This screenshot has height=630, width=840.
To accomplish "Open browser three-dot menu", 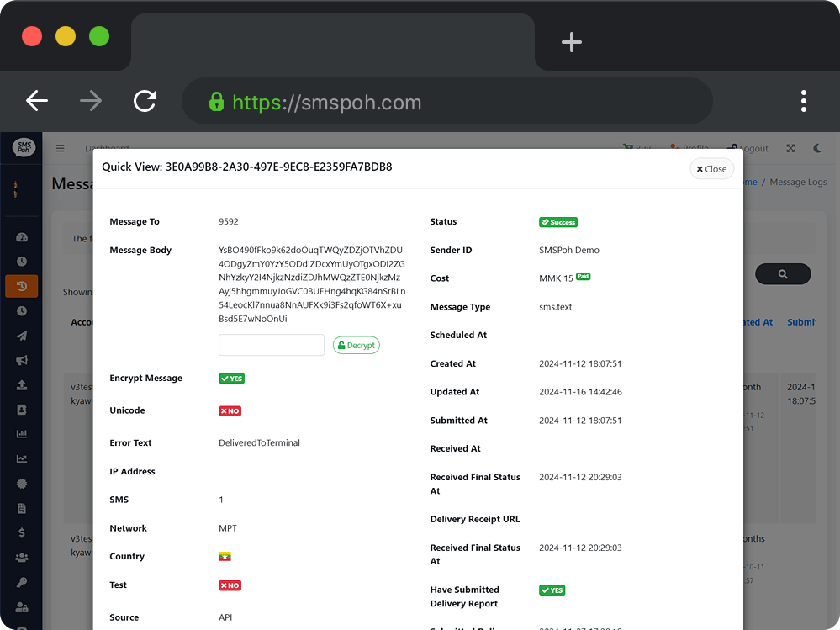I will point(804,101).
